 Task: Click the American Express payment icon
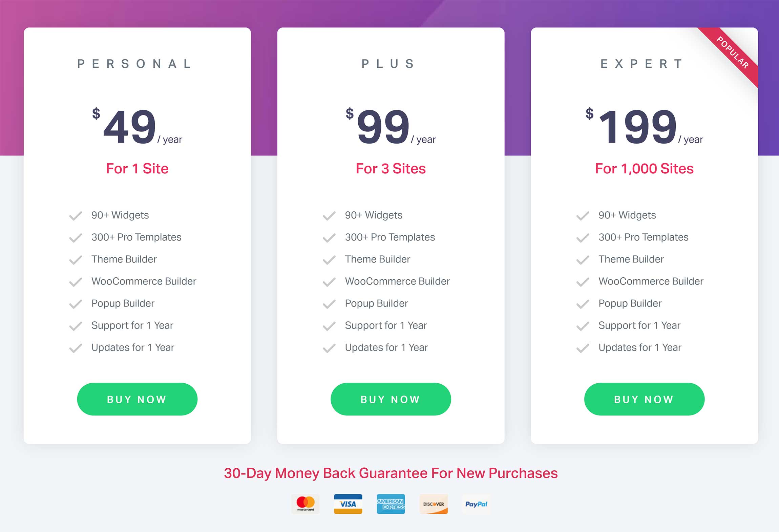391,504
